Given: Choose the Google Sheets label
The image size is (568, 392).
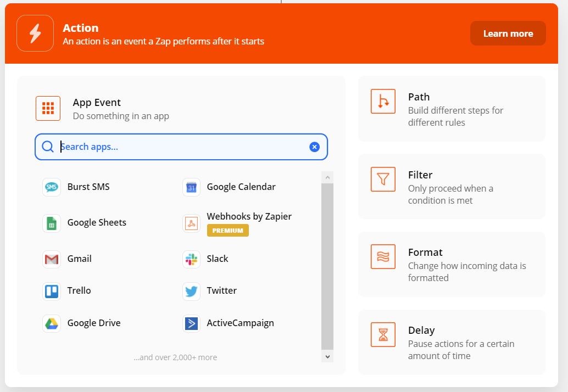Looking at the screenshot, I should tap(97, 222).
